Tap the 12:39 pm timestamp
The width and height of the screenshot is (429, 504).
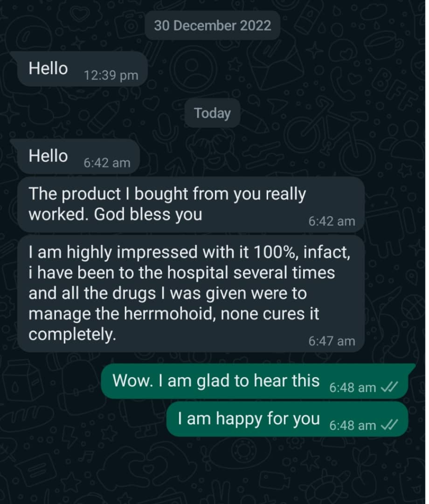pos(111,75)
